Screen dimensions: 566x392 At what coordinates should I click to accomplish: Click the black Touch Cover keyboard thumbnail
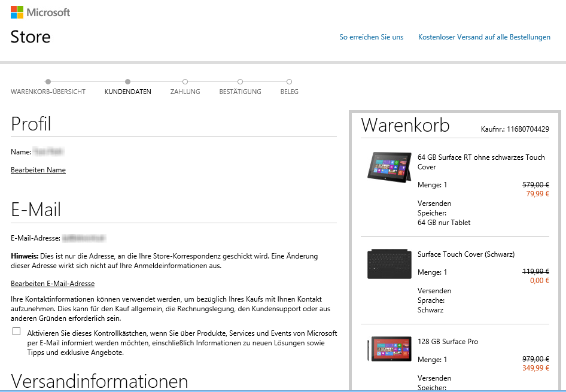click(388, 264)
